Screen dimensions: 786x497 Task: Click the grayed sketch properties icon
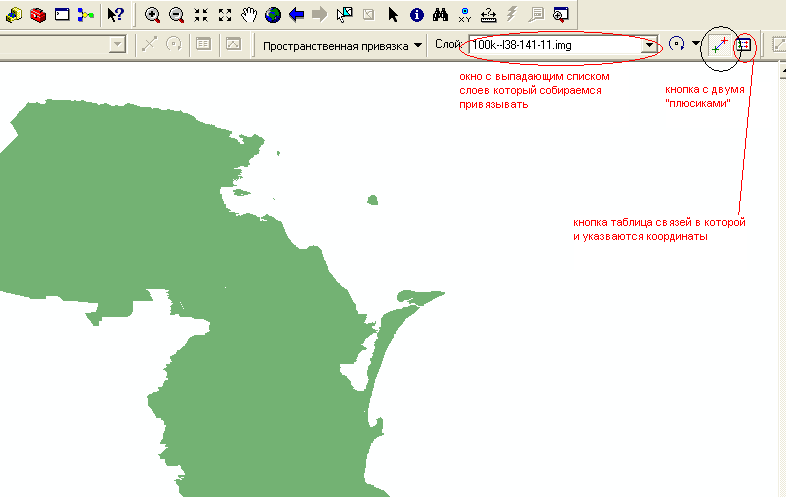tap(233, 44)
